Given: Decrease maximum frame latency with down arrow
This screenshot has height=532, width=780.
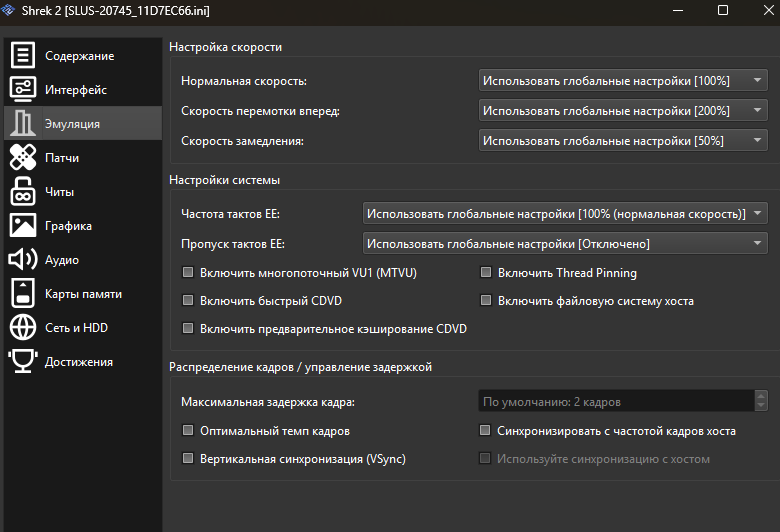Looking at the screenshot, I should [761, 406].
